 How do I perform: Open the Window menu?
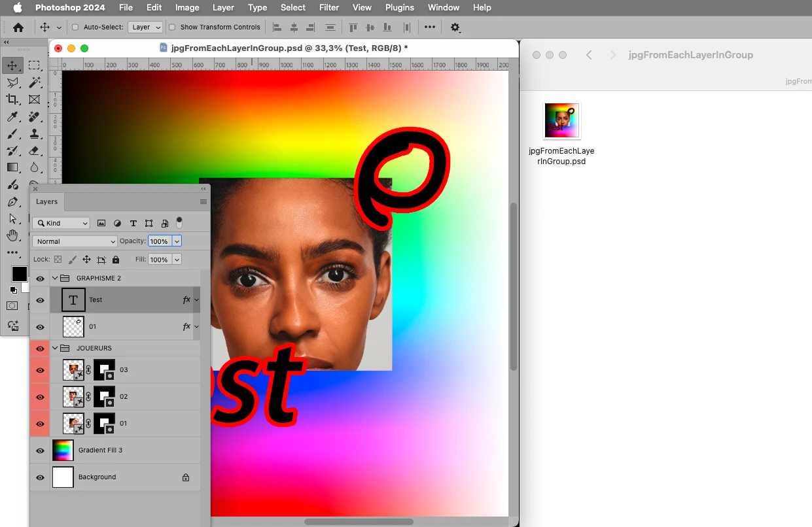pos(444,8)
